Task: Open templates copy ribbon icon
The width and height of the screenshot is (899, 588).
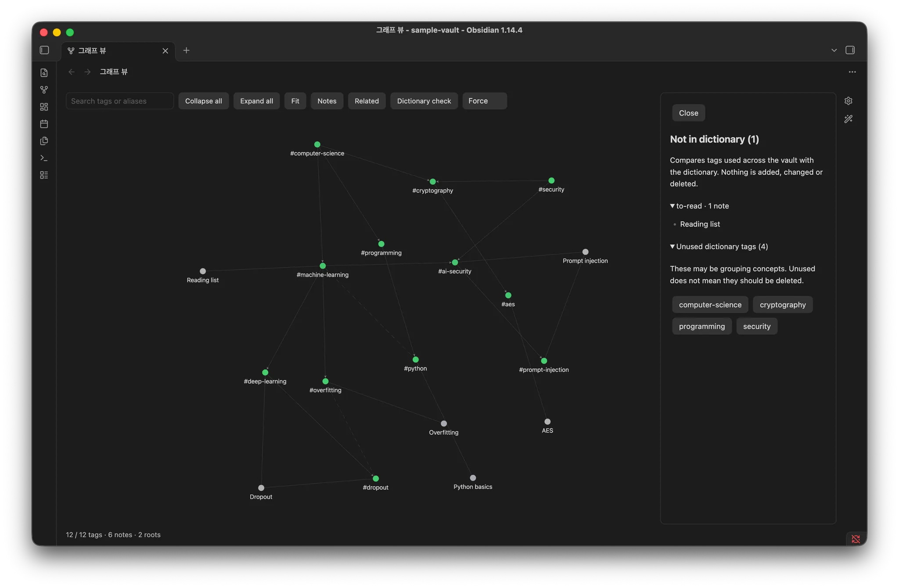Action: click(44, 141)
